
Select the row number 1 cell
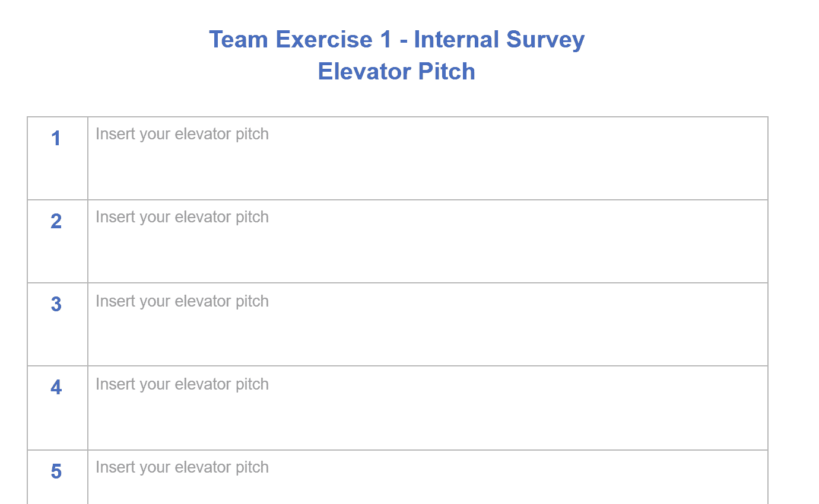58,158
